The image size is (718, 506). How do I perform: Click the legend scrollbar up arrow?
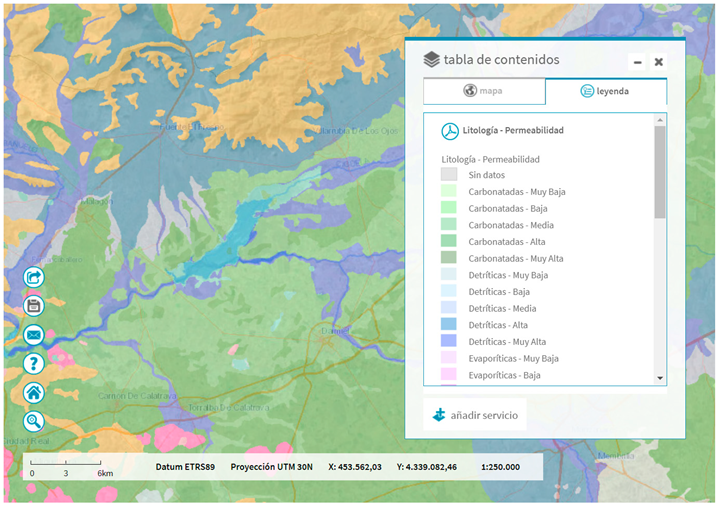[660, 120]
